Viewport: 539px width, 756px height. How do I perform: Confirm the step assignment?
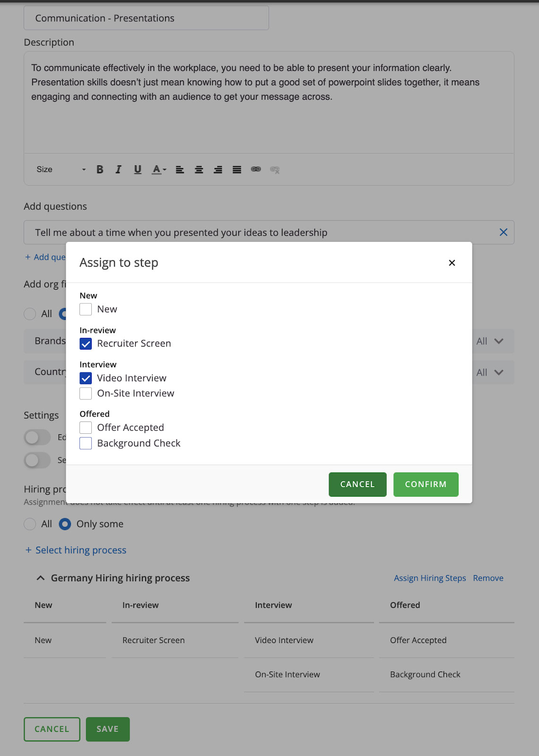[426, 485]
